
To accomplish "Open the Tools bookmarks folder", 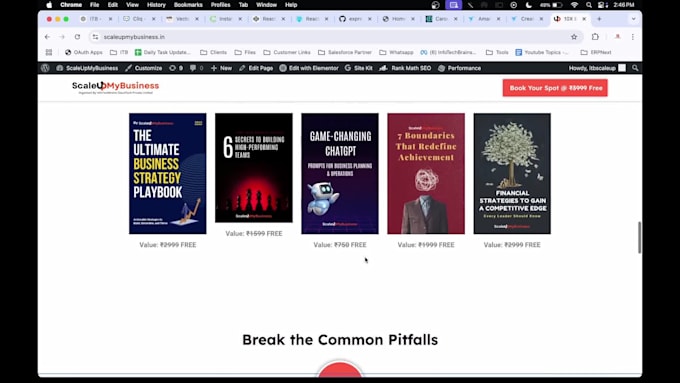I will [x=497, y=52].
